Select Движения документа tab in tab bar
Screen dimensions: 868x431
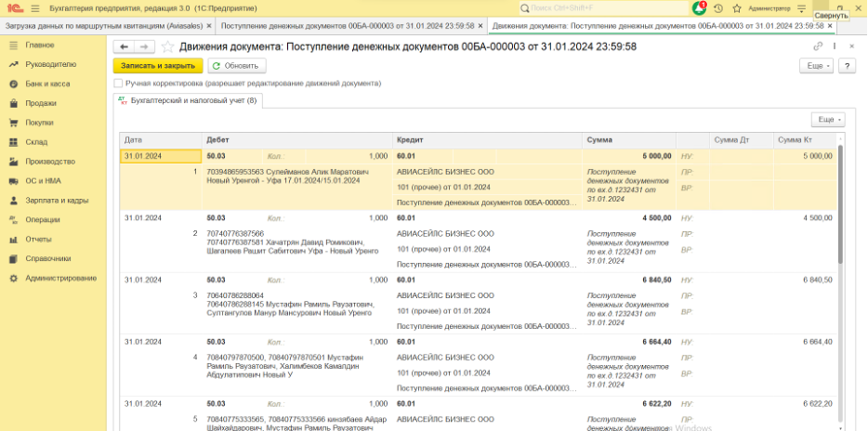[658, 25]
